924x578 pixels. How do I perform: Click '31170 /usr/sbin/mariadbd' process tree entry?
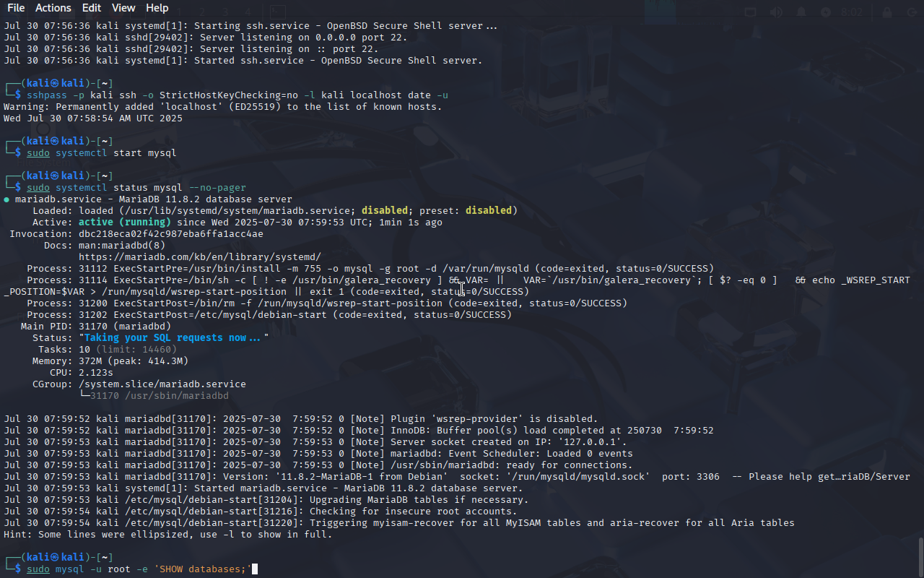tap(160, 396)
